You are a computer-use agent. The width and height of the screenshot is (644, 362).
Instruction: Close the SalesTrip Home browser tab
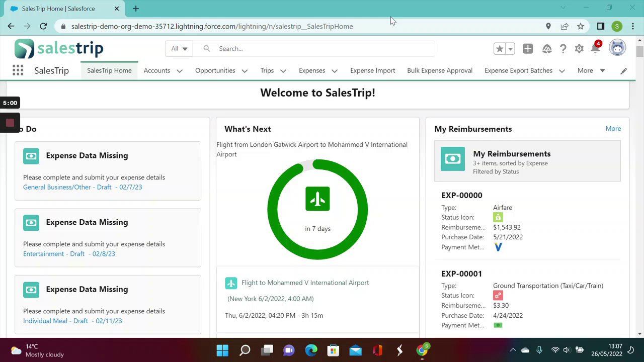coord(117,9)
